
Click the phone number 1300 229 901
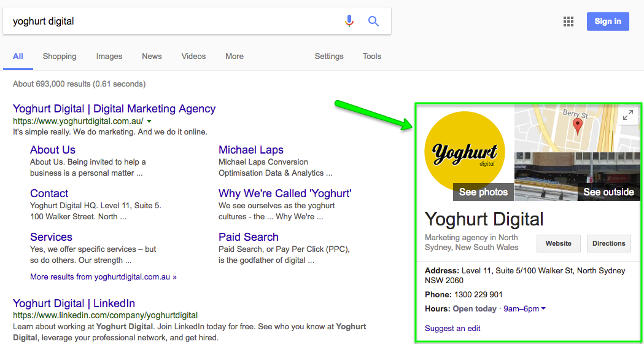pos(478,295)
